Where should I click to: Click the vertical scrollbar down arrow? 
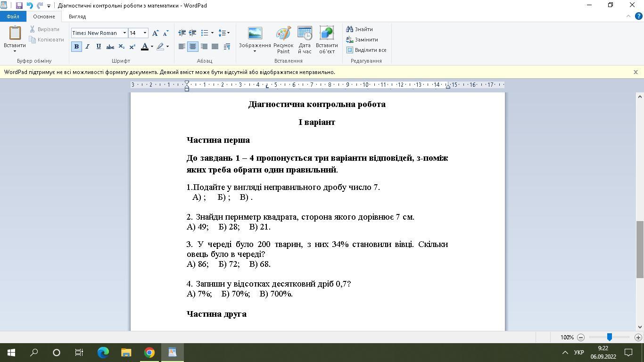[x=640, y=327]
